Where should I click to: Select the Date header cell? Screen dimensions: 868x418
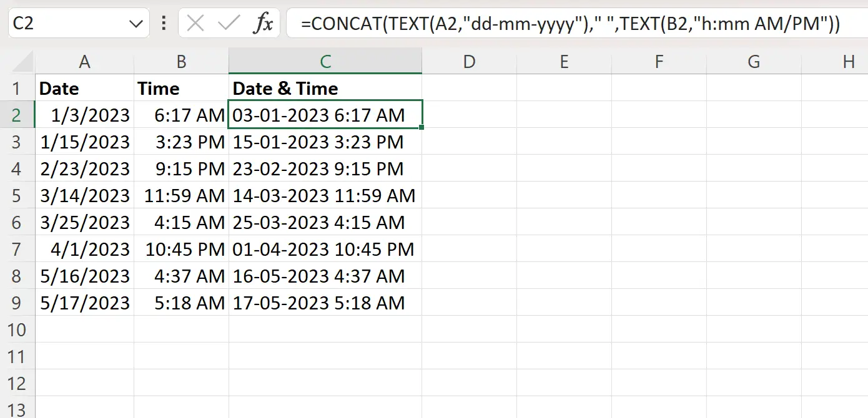[x=84, y=88]
